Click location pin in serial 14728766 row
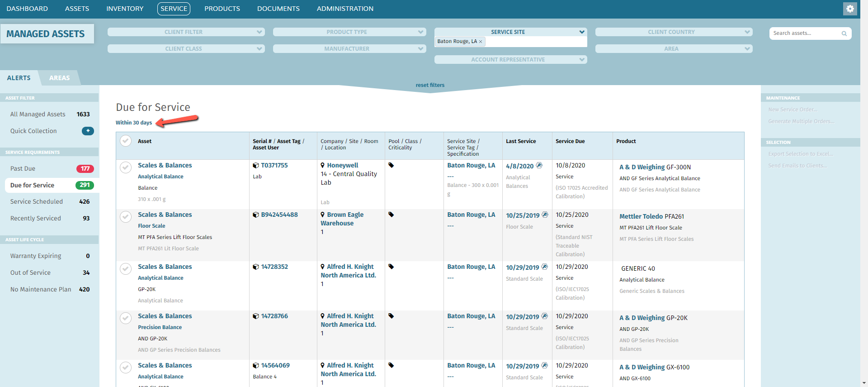This screenshot has height=387, width=868. coord(323,316)
